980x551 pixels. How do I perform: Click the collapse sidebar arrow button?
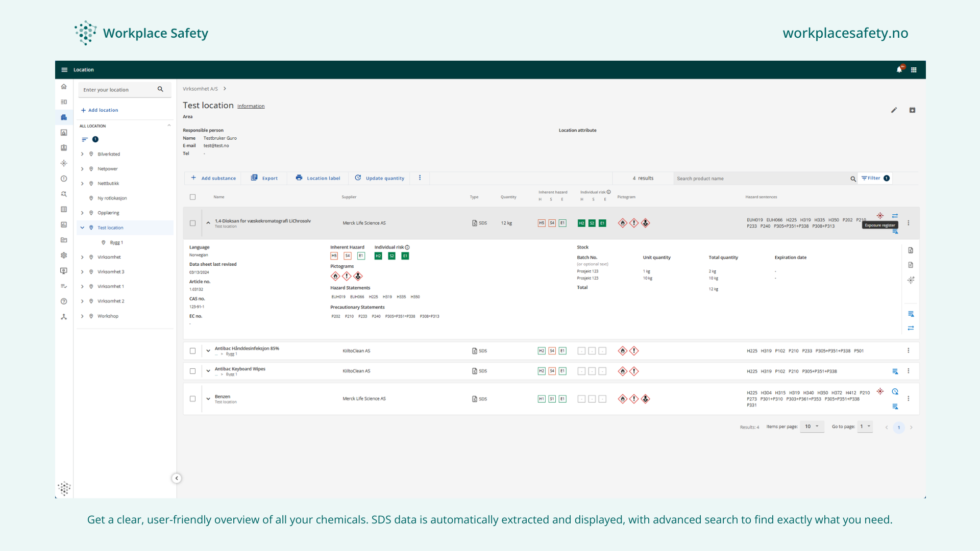[x=177, y=479]
